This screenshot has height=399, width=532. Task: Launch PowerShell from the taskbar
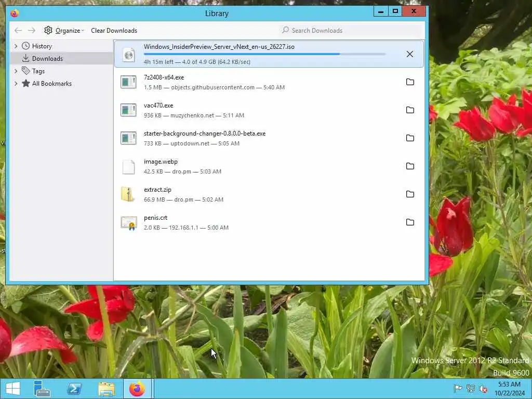pyautogui.click(x=74, y=389)
